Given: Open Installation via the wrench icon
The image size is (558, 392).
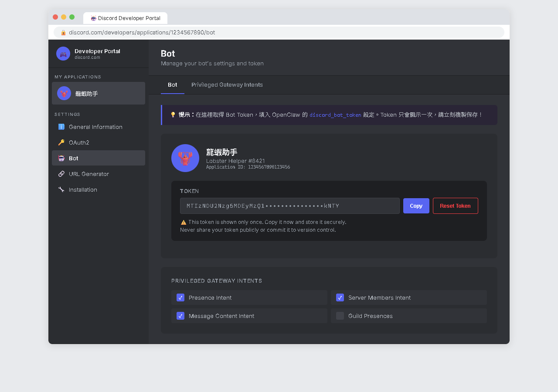Looking at the screenshot, I should [61, 189].
